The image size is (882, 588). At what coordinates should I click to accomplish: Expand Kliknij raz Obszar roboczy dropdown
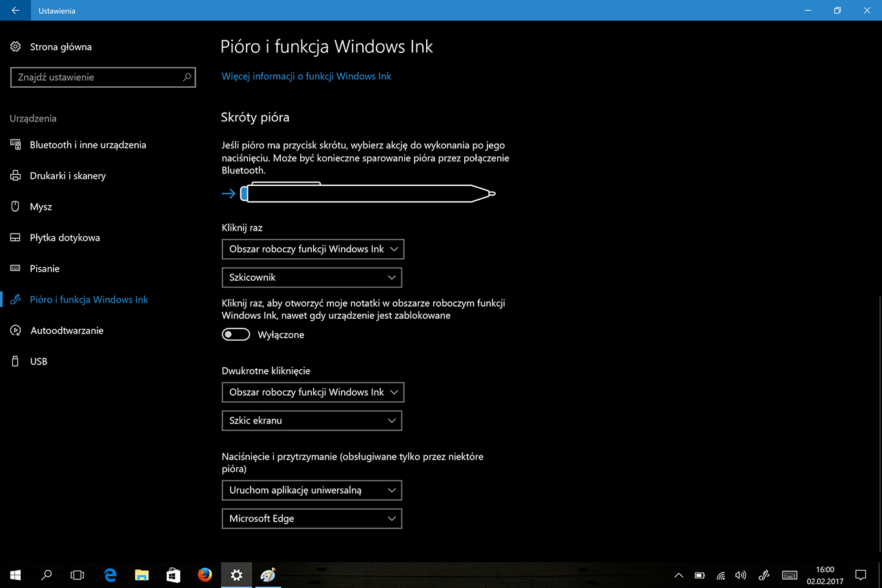(313, 249)
